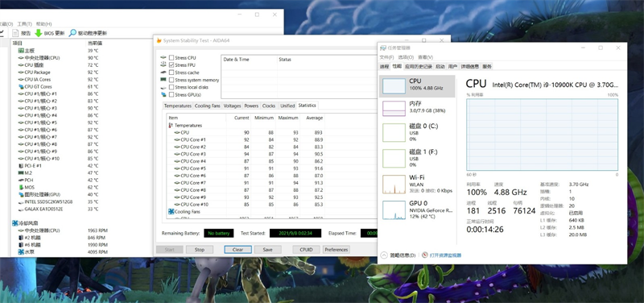The height and width of the screenshot is (303, 644).
Task: Switch to the Clocks tab
Action: (x=269, y=106)
